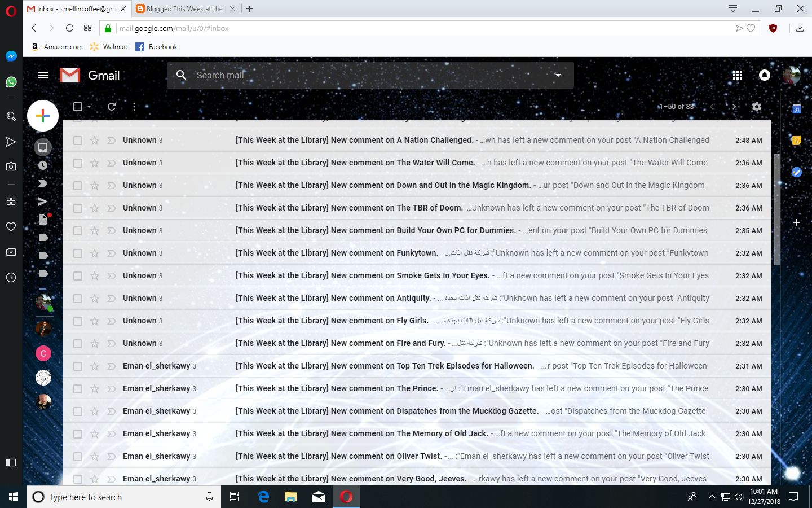Expand the select-all dropdown arrow

coord(89,107)
